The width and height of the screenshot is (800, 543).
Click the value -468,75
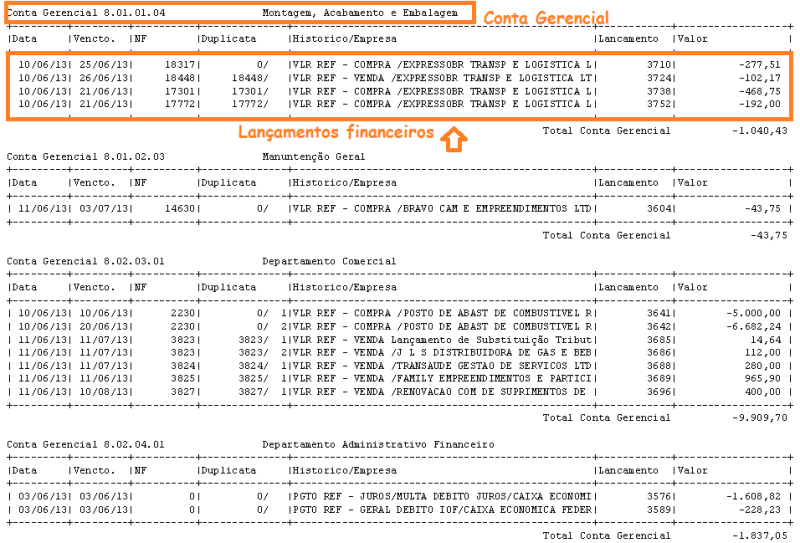(760, 91)
